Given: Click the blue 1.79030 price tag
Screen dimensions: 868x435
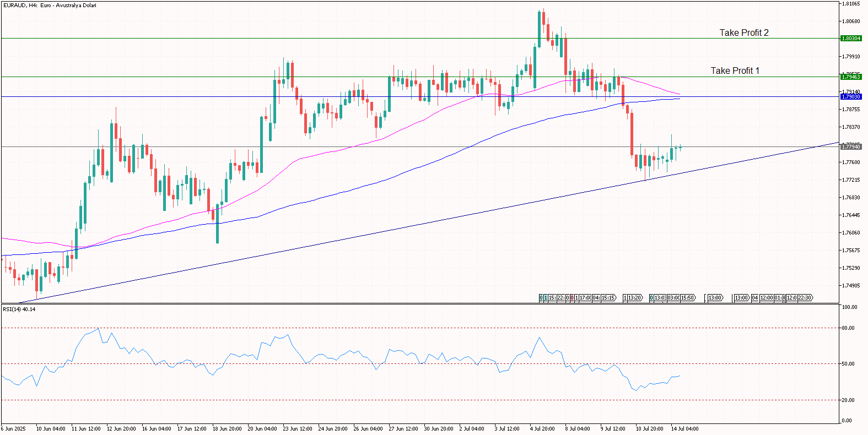Looking at the screenshot, I should click(850, 97).
